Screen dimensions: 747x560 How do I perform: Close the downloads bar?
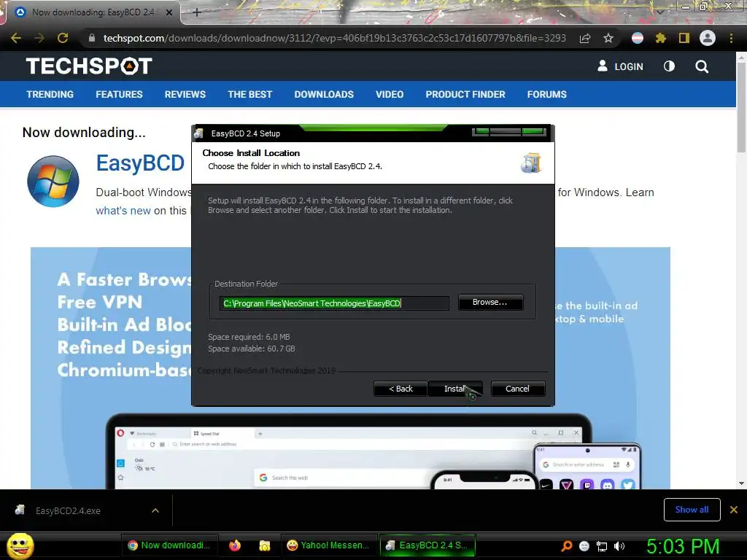(x=734, y=510)
